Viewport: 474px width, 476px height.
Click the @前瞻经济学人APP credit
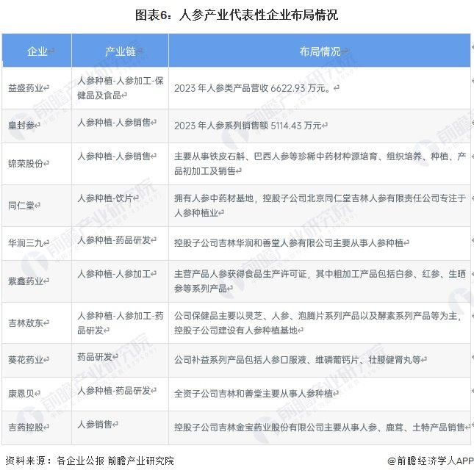(x=430, y=461)
